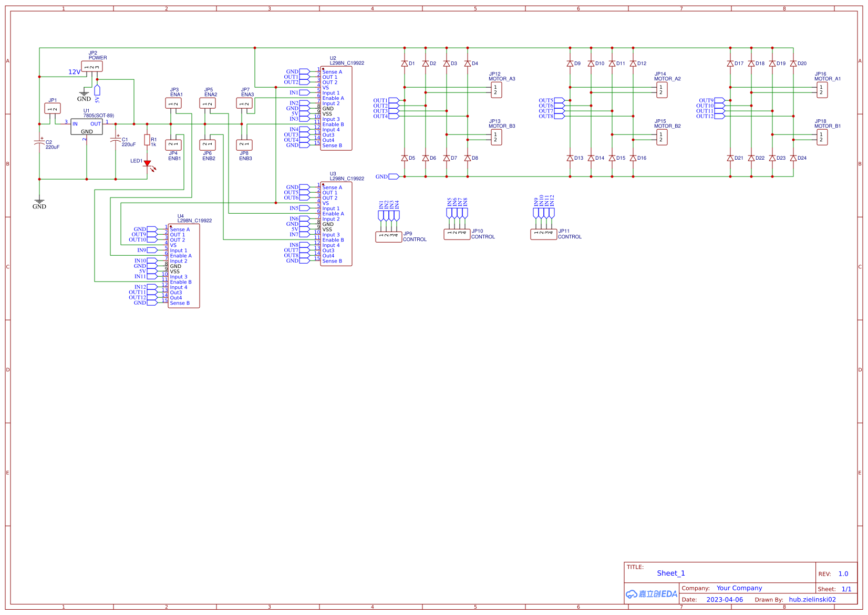
Task: Click the GND ground symbol under JP2
Action: (84, 95)
